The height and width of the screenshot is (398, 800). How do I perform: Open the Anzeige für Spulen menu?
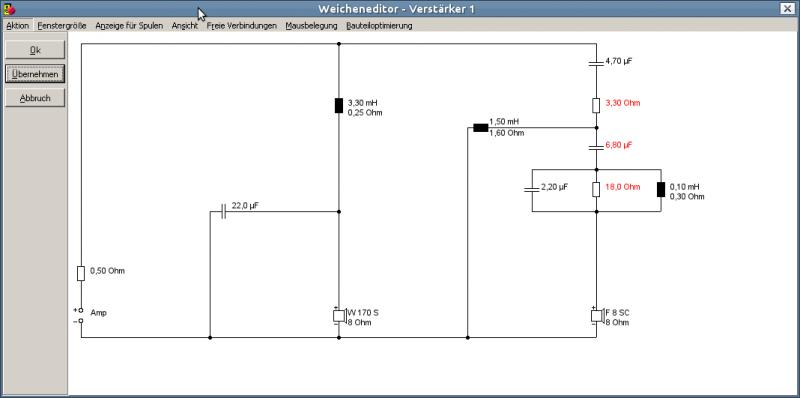click(x=129, y=26)
